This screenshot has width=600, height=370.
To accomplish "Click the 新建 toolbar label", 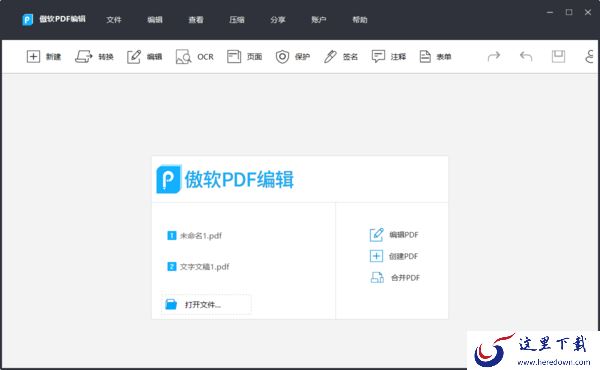I will tap(54, 57).
